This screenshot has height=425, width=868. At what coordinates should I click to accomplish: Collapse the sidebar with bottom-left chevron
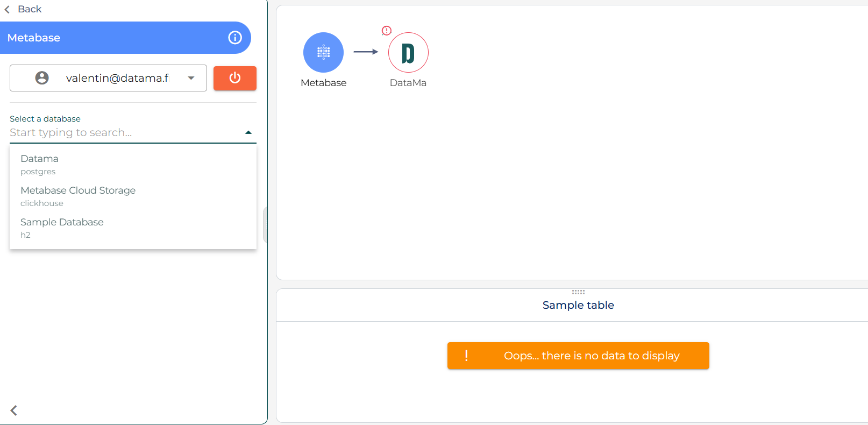(14, 410)
